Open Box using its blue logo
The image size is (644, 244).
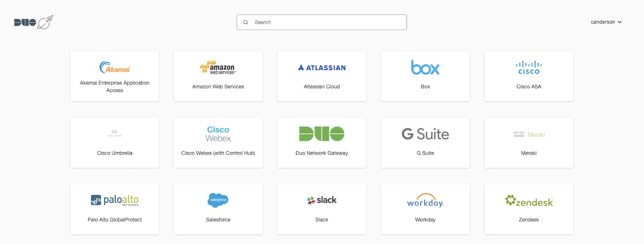[x=425, y=67]
